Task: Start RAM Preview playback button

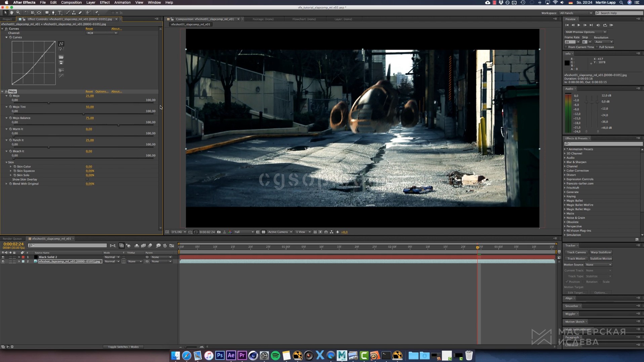Action: click(611, 25)
